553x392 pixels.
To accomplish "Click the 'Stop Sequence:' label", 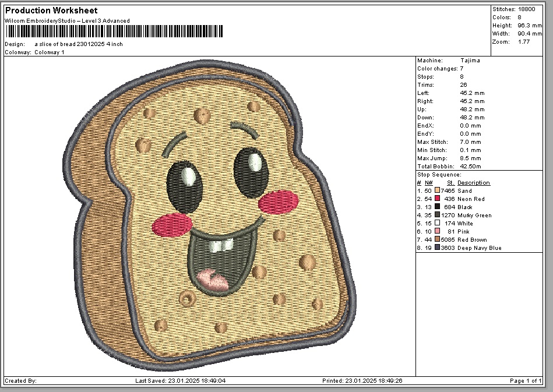I will (439, 175).
